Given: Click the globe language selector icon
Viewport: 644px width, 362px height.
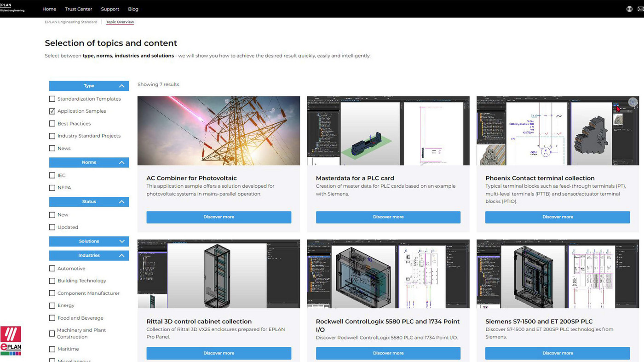Looking at the screenshot, I should point(629,9).
